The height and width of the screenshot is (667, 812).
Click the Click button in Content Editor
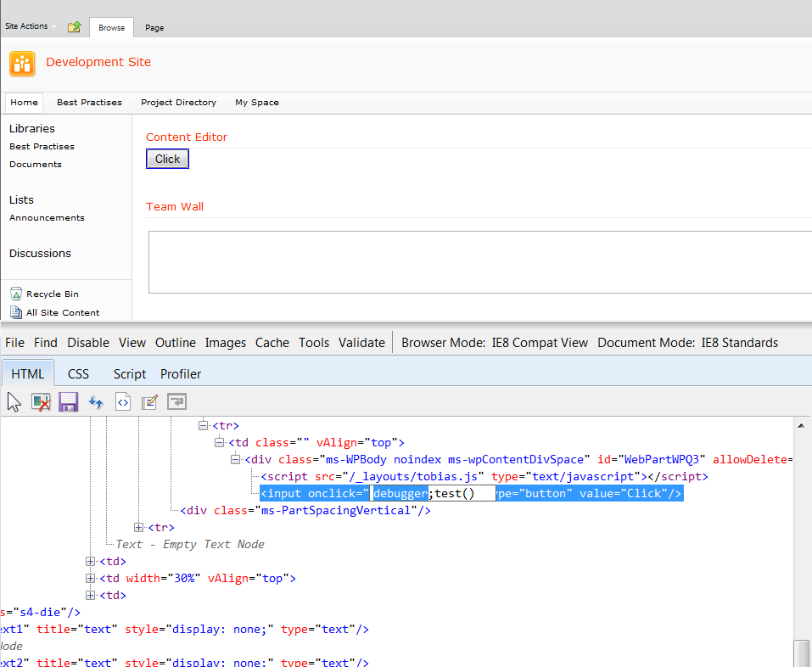(167, 159)
